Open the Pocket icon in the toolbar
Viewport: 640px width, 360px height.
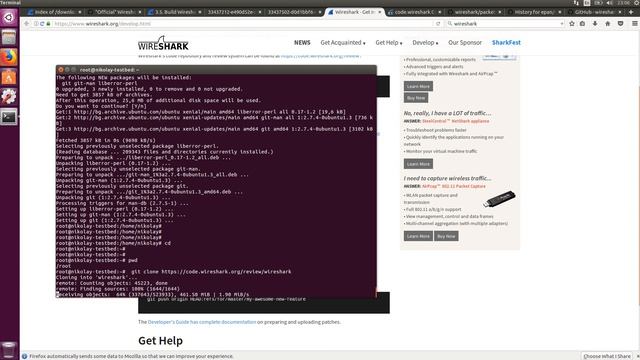[x=620, y=24]
